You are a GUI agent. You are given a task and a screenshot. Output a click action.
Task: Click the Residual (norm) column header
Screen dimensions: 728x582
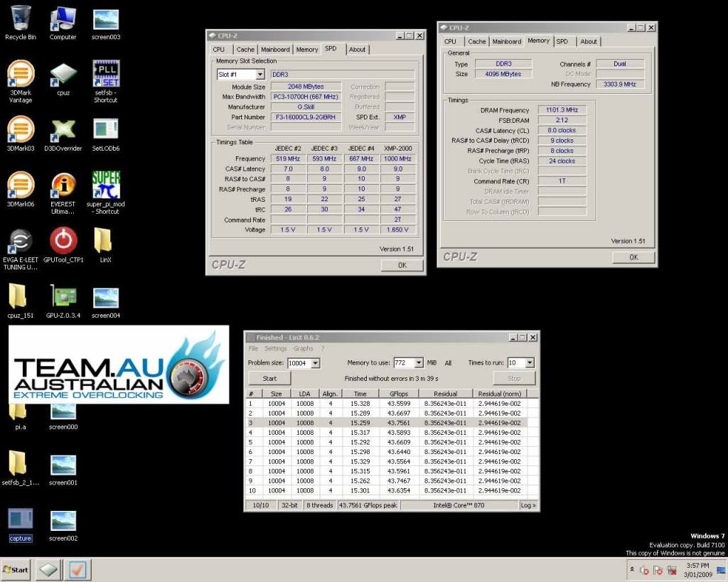pyautogui.click(x=500, y=394)
